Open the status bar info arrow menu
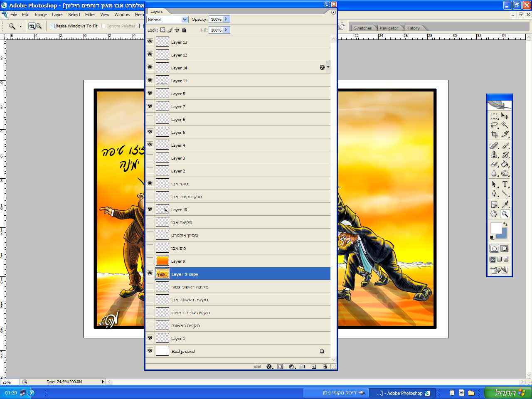The width and height of the screenshot is (532, 399). [103, 382]
